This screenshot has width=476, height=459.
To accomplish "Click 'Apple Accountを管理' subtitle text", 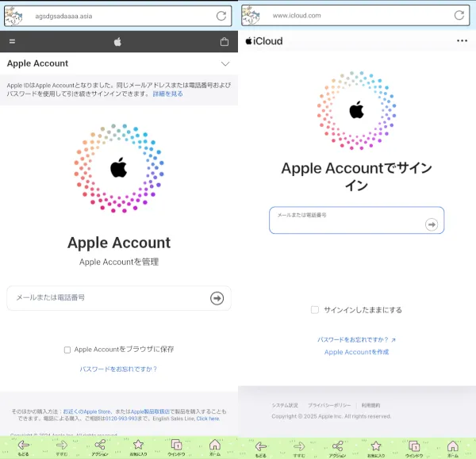I will (119, 262).
